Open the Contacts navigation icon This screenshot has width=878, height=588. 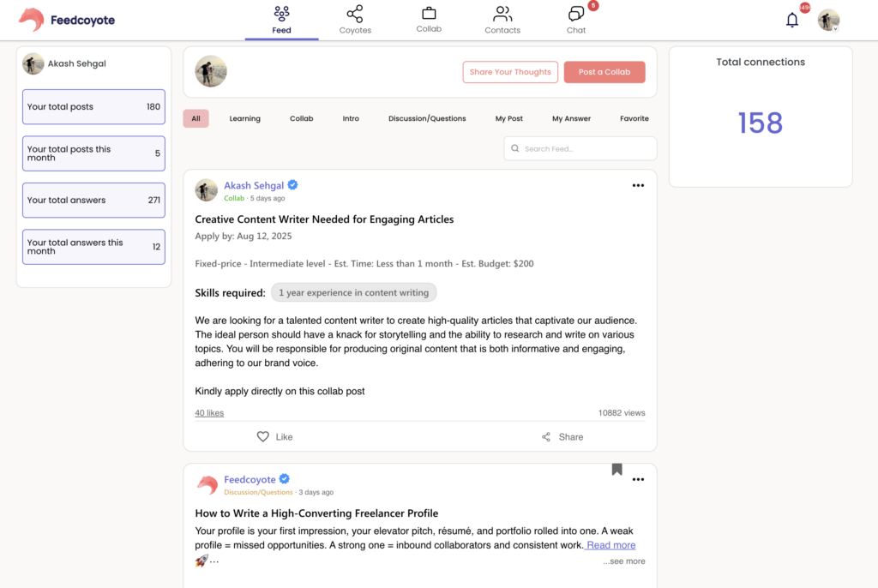(x=502, y=13)
